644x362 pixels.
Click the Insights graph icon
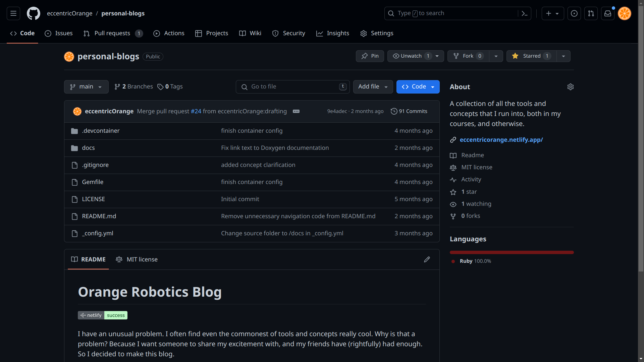(319, 33)
